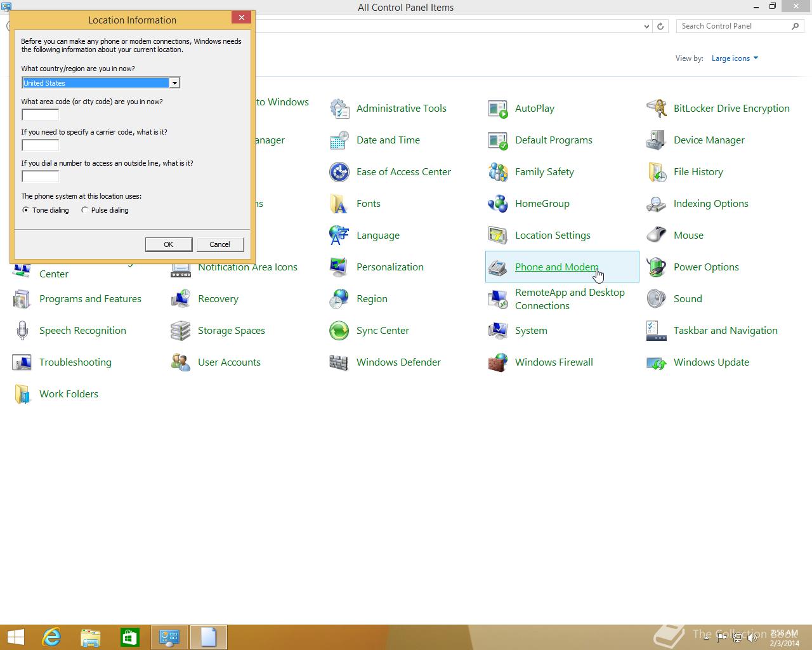This screenshot has width=812, height=650.
Task: Open the View by Large icons dropdown
Action: click(735, 58)
